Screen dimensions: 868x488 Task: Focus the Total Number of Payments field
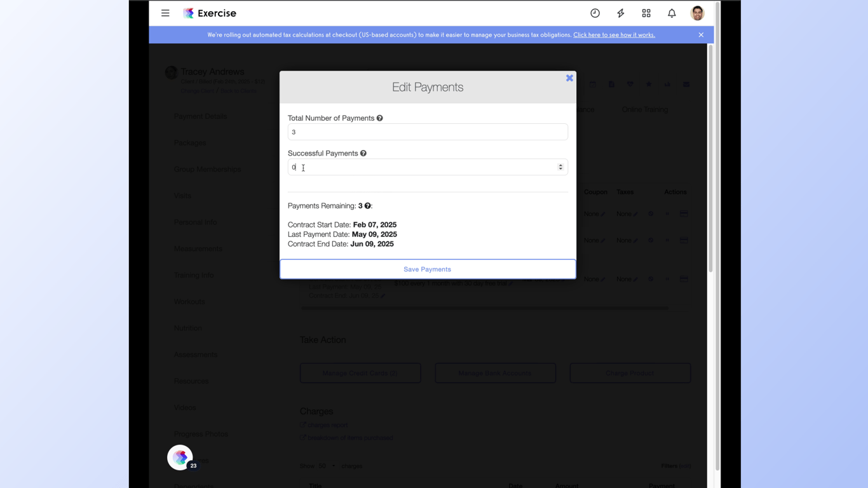tap(428, 132)
